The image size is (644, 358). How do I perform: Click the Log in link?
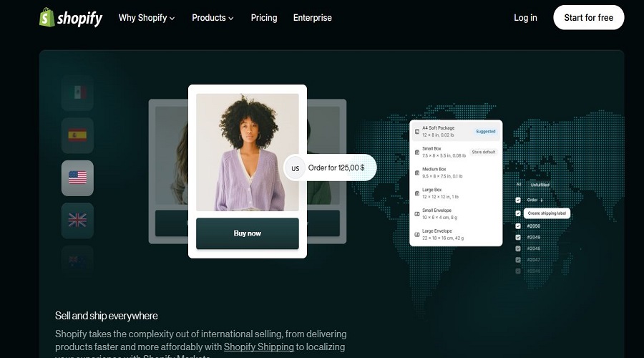(x=525, y=18)
